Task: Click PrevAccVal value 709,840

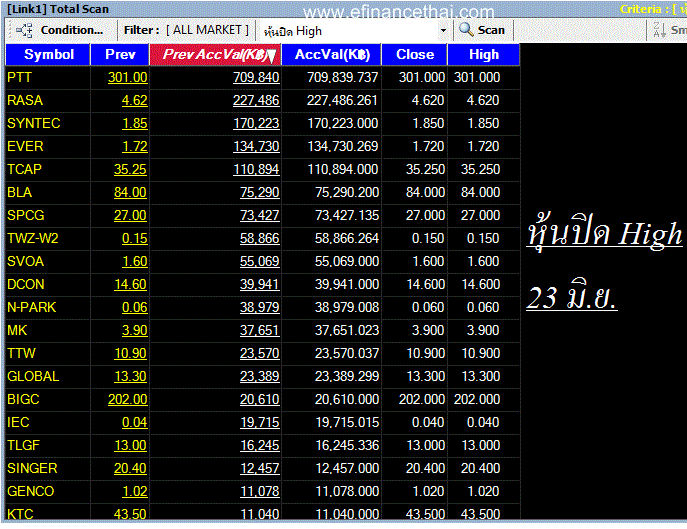Action: (x=256, y=77)
